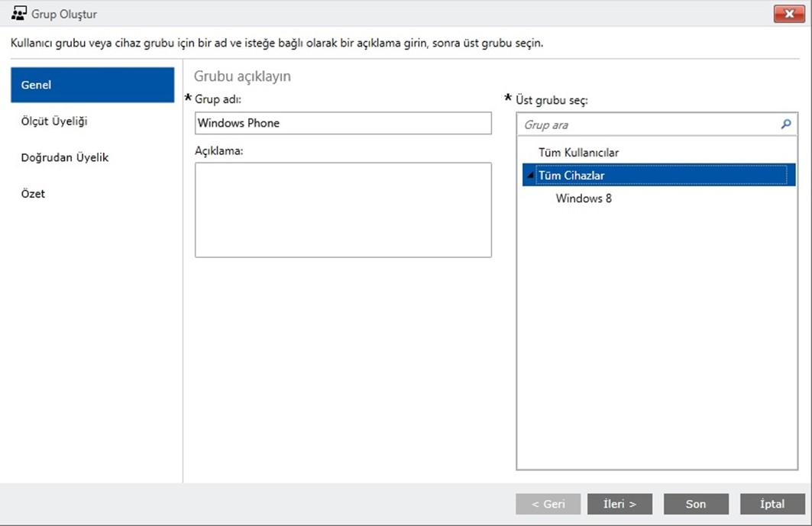The width and height of the screenshot is (812, 526).
Task: Click the search magnifier in Grup ara
Action: (786, 124)
